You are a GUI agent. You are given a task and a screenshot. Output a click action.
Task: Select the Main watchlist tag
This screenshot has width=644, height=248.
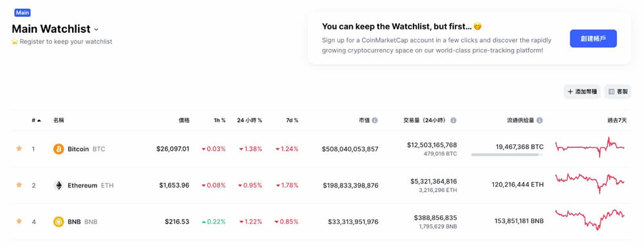coord(22,13)
